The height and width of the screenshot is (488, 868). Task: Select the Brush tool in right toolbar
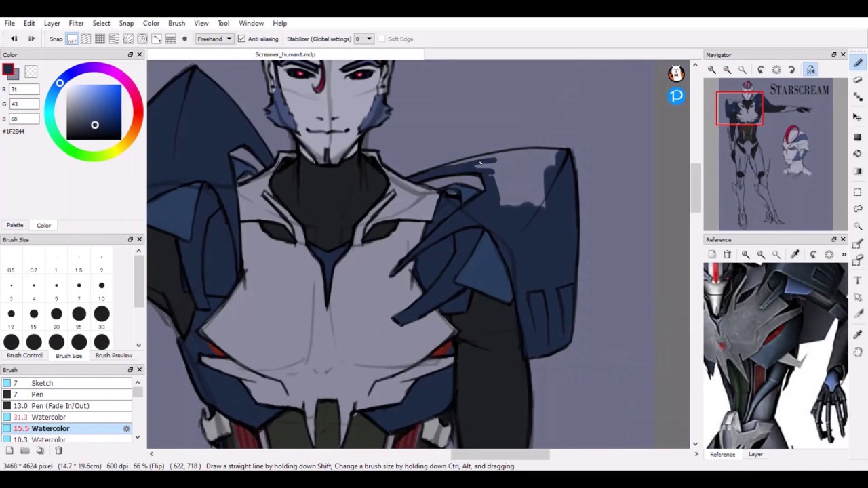[x=858, y=63]
